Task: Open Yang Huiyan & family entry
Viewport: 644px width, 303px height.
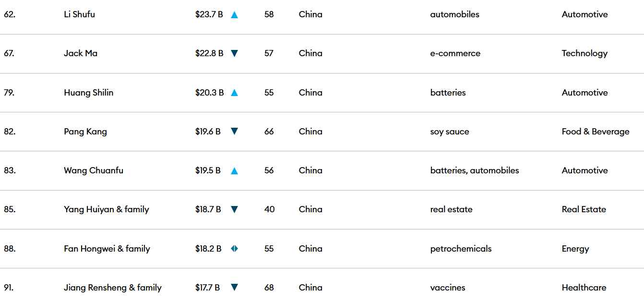Action: 107,209
